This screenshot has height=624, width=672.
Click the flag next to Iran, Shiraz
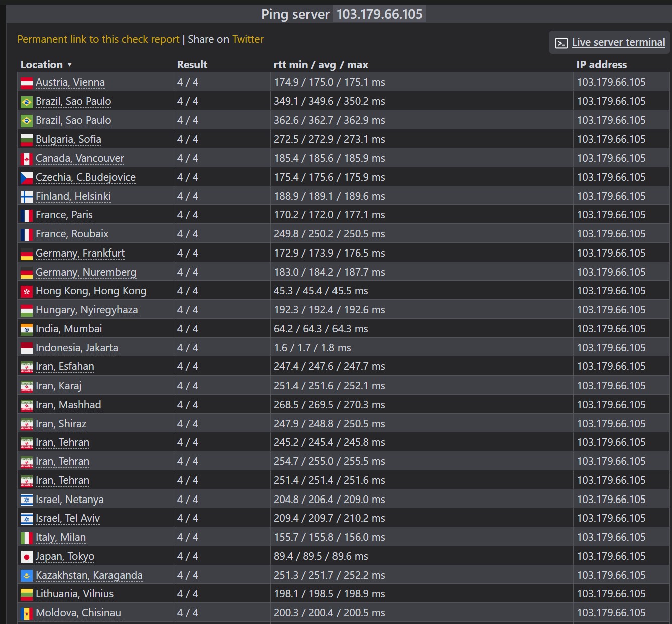pos(27,424)
